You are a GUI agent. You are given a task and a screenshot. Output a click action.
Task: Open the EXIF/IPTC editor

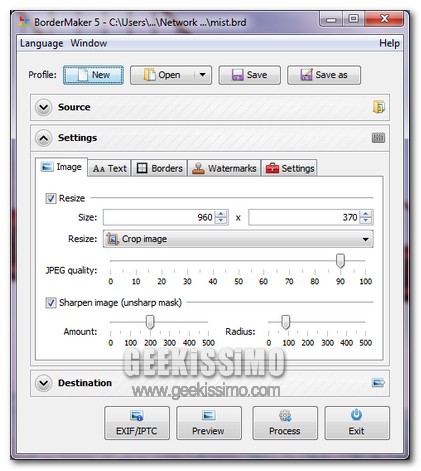click(x=137, y=423)
